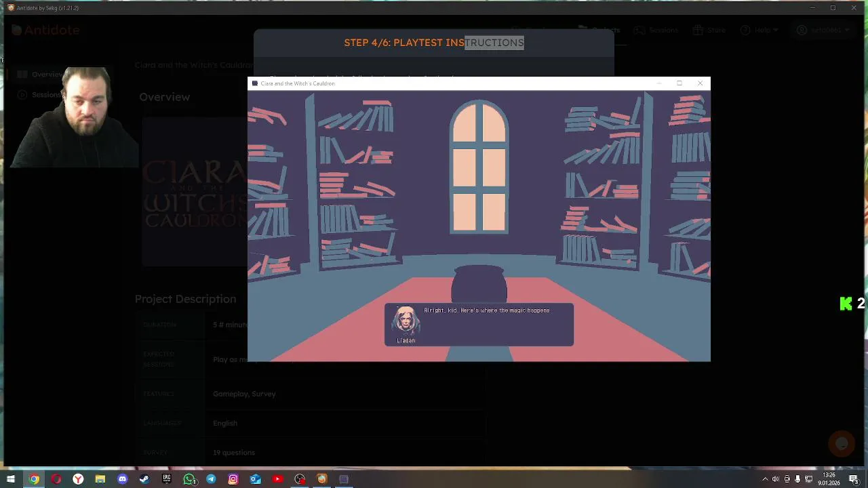This screenshot has width=868, height=488.
Task: Open the Windows notification center
Action: [x=854, y=479]
